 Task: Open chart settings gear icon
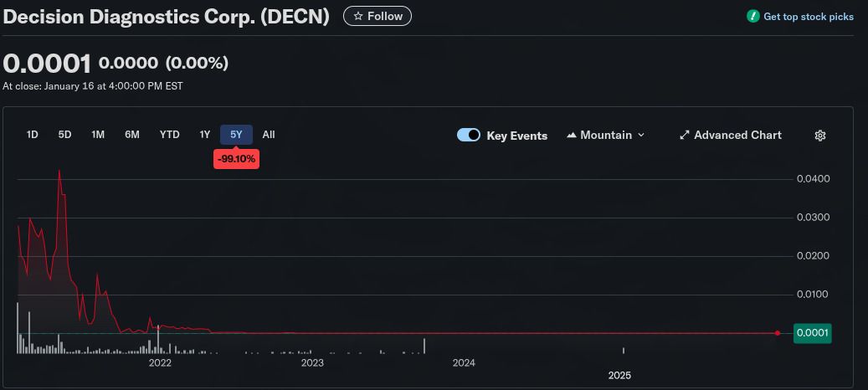tap(820, 136)
